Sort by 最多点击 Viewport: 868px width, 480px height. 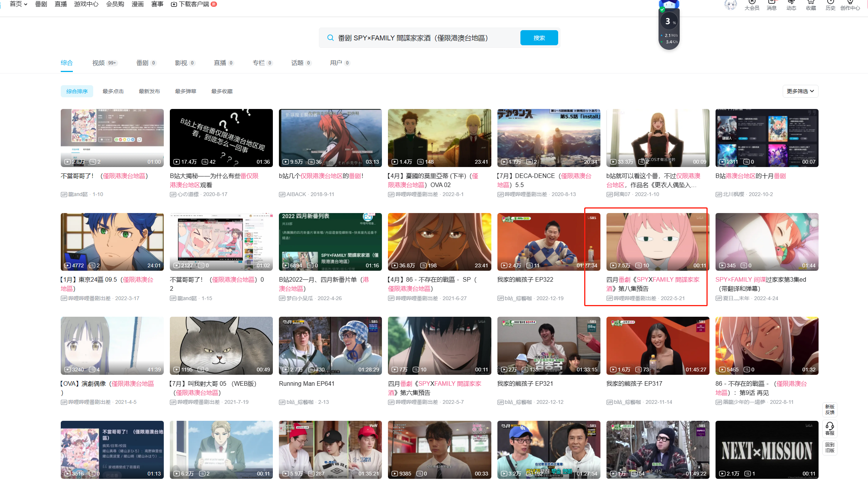tap(113, 91)
